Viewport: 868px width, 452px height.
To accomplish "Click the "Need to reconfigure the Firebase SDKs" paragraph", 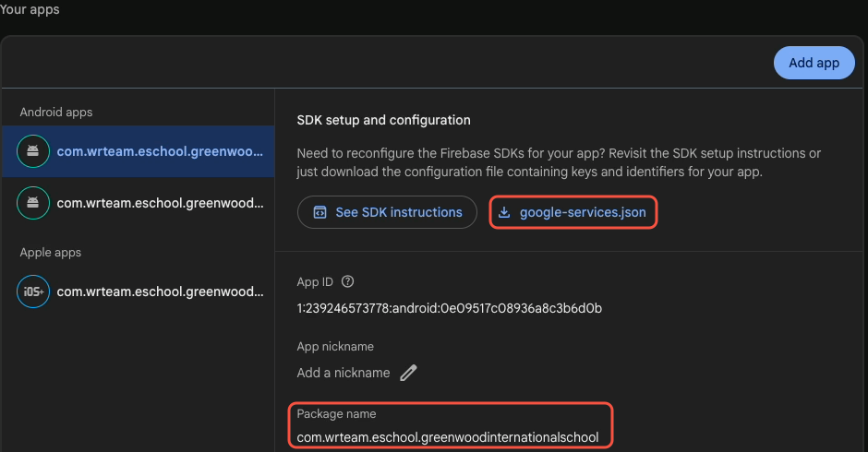I will point(559,162).
